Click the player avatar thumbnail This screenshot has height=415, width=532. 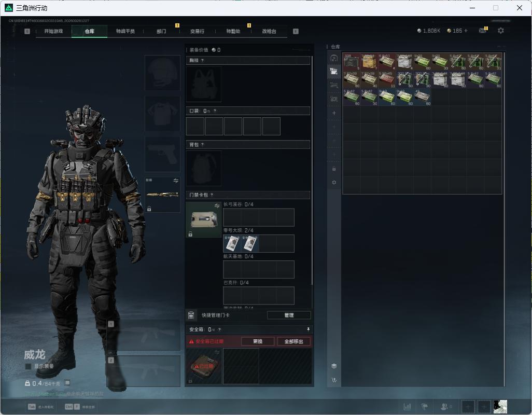[x=500, y=407]
